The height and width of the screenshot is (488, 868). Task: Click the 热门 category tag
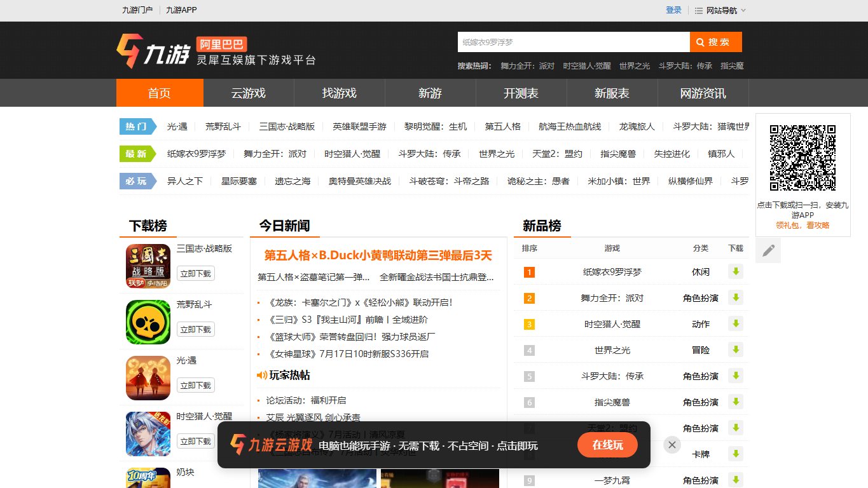point(137,126)
